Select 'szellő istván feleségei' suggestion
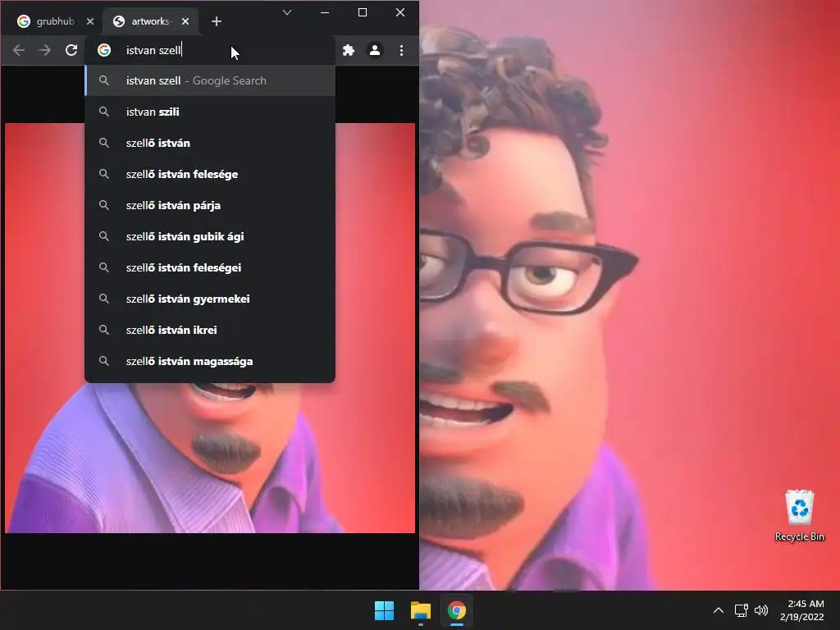This screenshot has width=840, height=630. click(210, 267)
